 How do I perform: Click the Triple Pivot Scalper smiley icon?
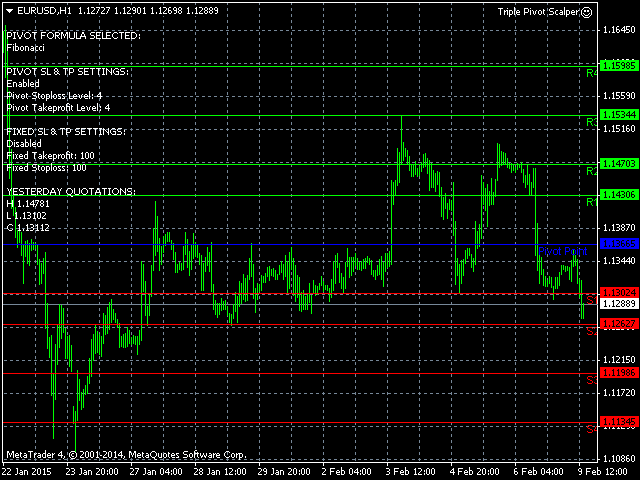(586, 12)
